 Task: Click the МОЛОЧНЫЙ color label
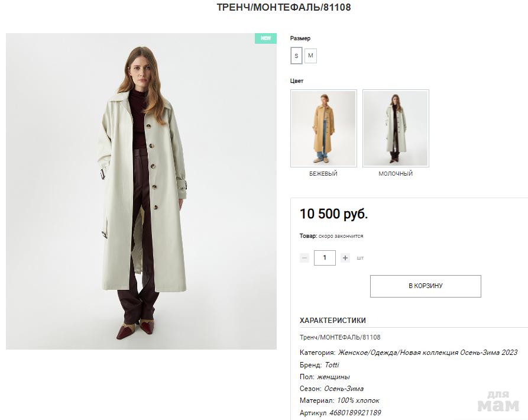[x=396, y=174]
